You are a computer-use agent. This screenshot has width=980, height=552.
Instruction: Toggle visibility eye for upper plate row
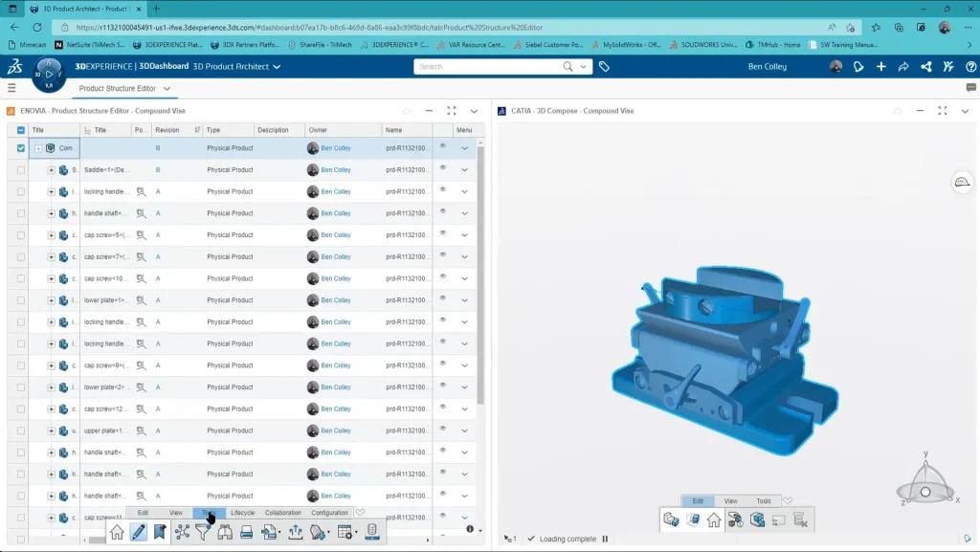tap(442, 429)
